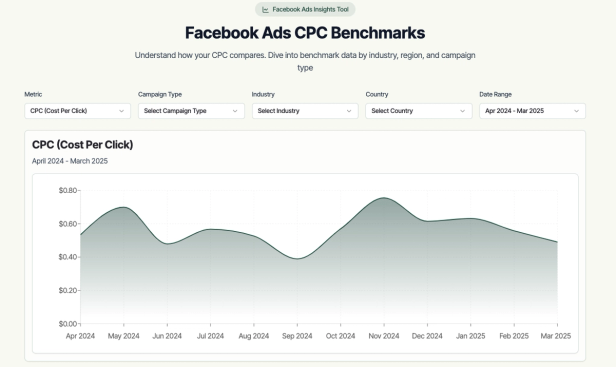
Task: Click the Jan 2025 x-axis label
Action: click(470, 336)
